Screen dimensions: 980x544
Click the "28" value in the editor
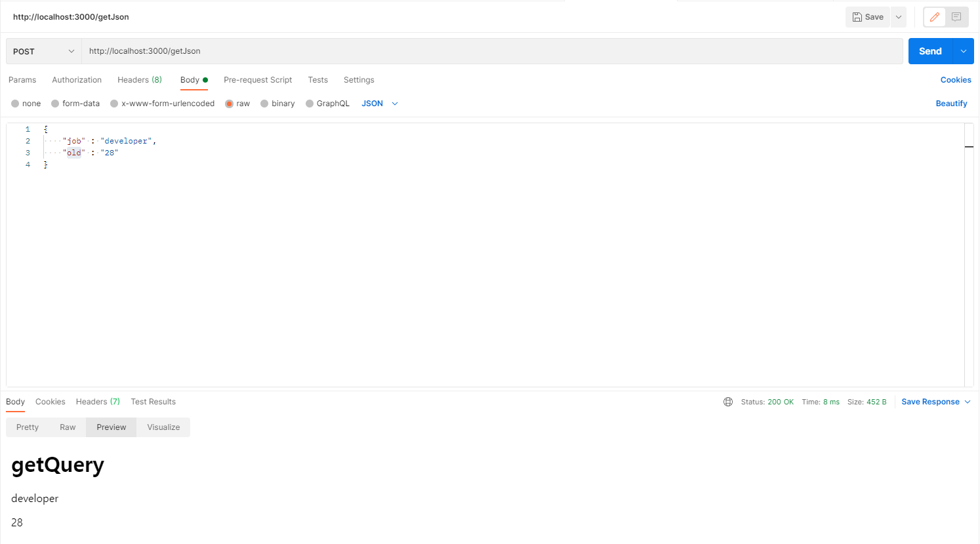pyautogui.click(x=109, y=153)
